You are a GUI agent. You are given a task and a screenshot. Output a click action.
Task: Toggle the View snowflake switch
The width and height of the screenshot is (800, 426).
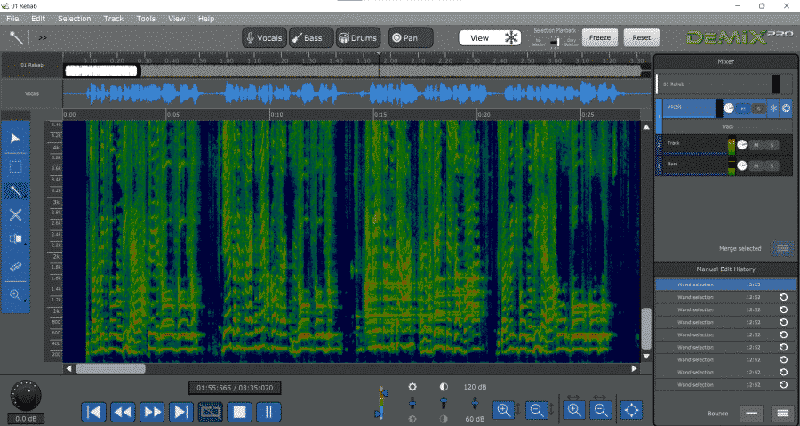[510, 37]
